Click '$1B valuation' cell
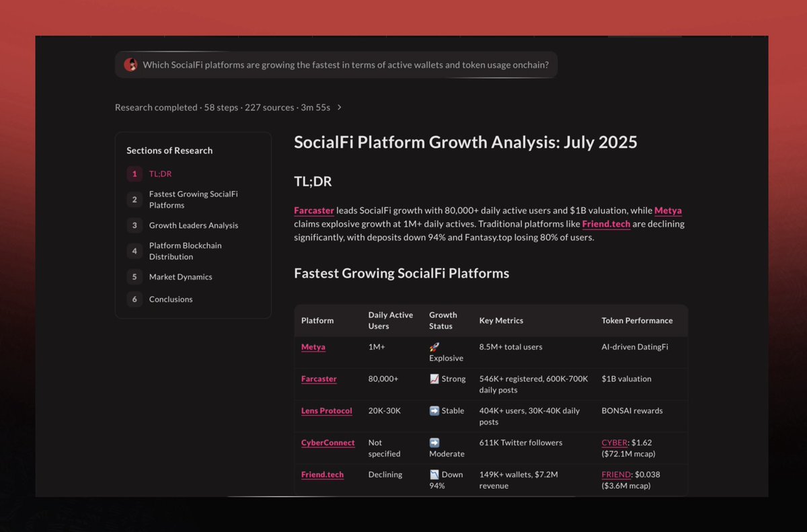 click(x=627, y=379)
